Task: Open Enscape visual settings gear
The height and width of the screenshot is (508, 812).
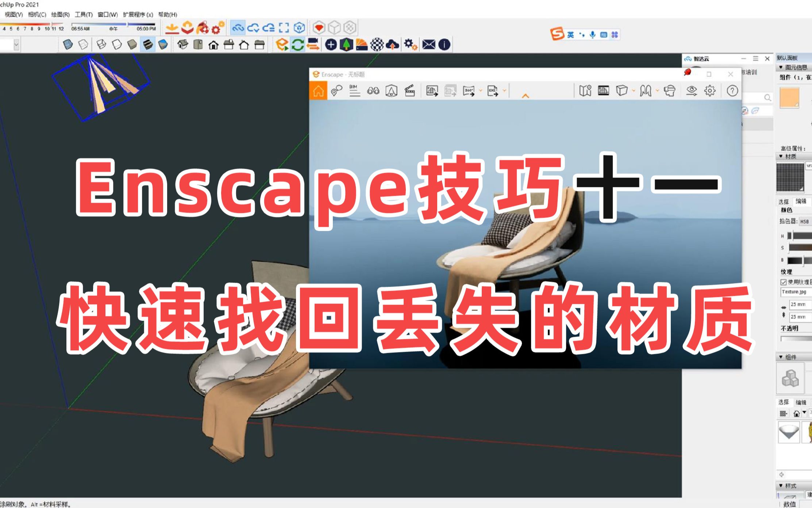Action: pyautogui.click(x=710, y=91)
